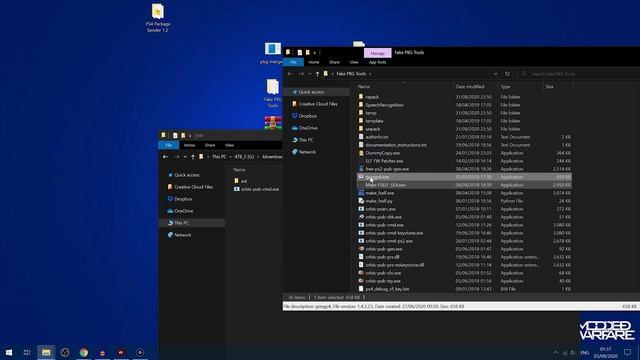Screen dimensions: 640x360
Task: Select documentation_instructions.txt file
Action: (396, 145)
